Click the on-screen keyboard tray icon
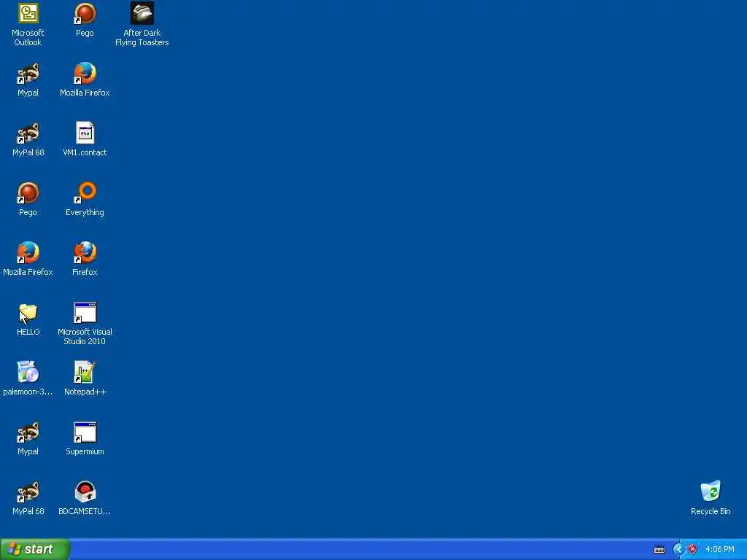The height and width of the screenshot is (560, 747). click(659, 550)
